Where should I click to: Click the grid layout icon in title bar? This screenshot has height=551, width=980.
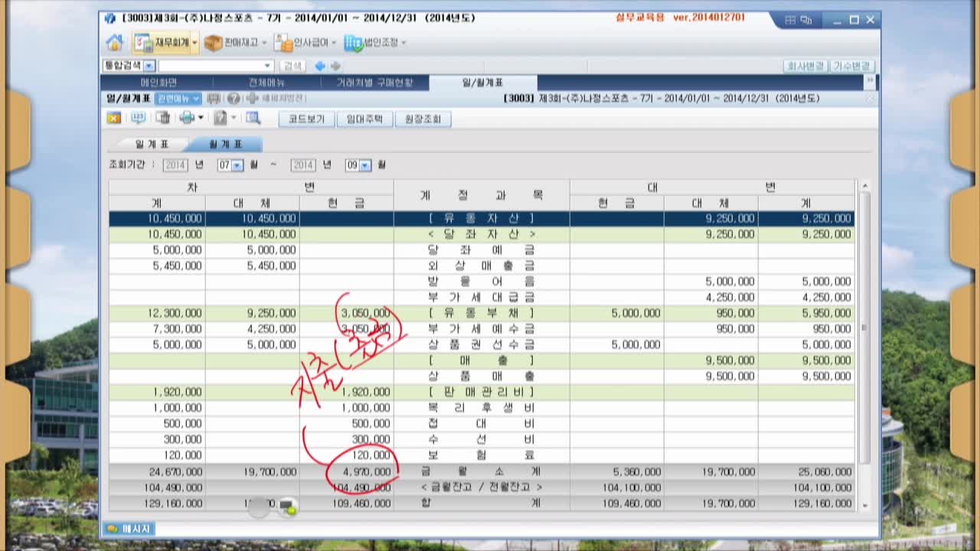click(790, 21)
